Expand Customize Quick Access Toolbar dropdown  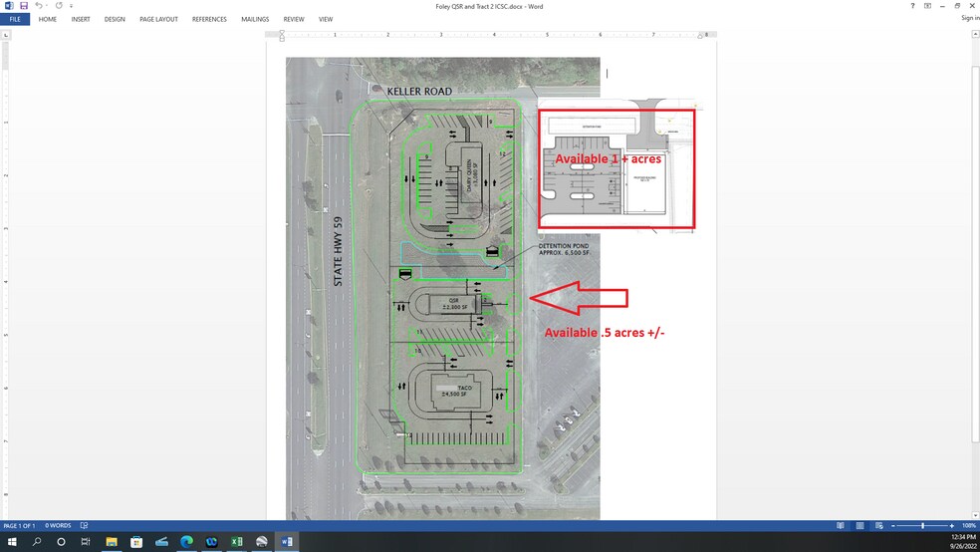click(71, 6)
